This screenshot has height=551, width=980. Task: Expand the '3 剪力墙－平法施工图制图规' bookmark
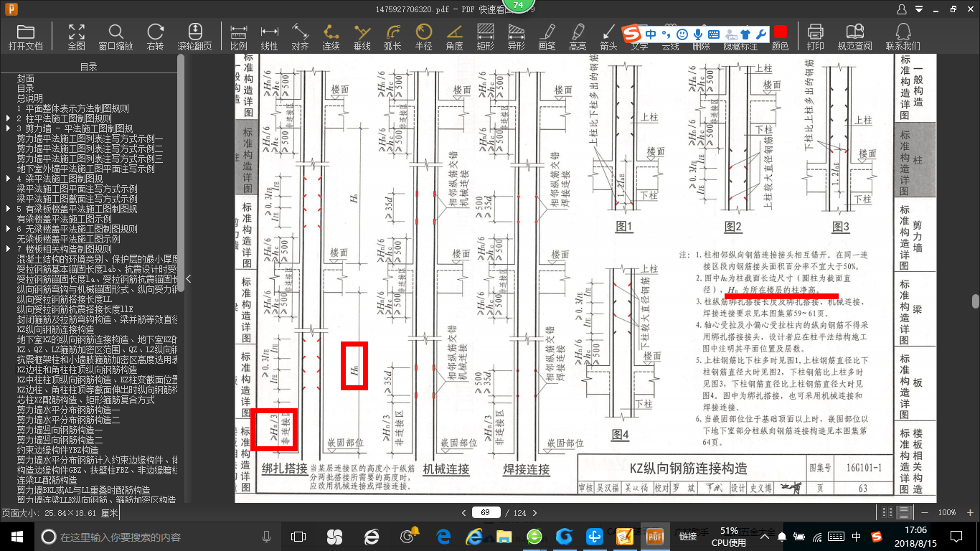tap(9, 128)
